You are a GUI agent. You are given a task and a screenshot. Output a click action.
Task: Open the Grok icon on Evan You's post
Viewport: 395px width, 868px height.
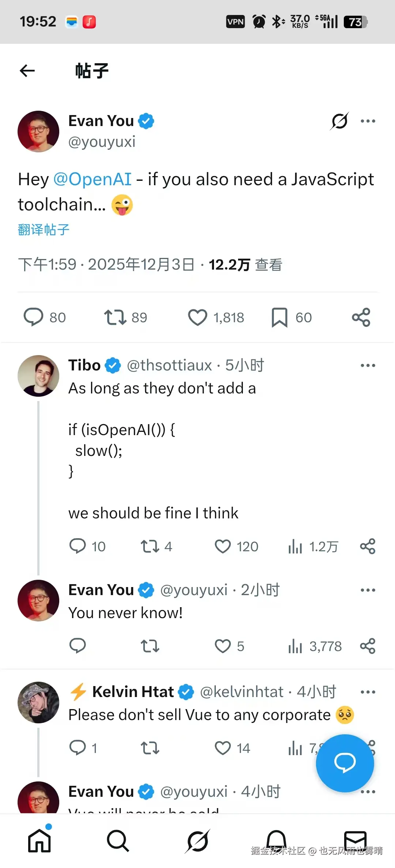[x=339, y=121]
